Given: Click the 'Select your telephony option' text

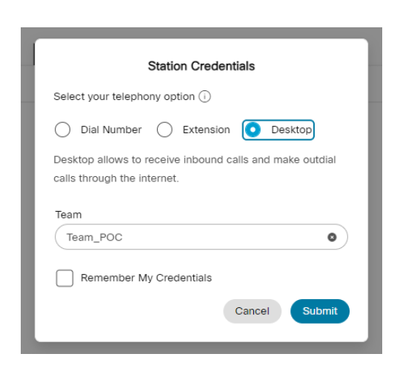Looking at the screenshot, I should pyautogui.click(x=124, y=97).
